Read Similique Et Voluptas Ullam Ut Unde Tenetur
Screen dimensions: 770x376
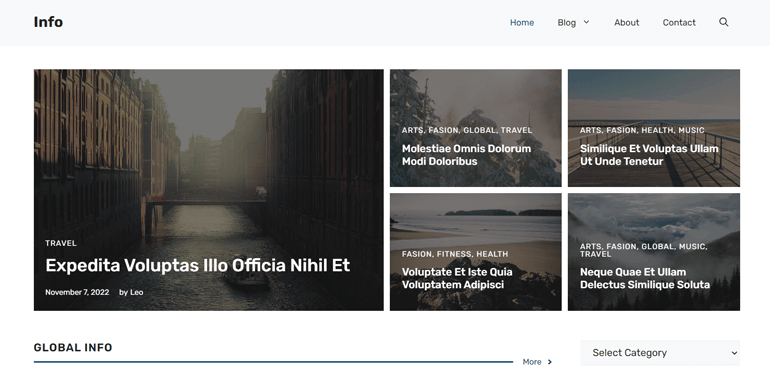coord(649,155)
